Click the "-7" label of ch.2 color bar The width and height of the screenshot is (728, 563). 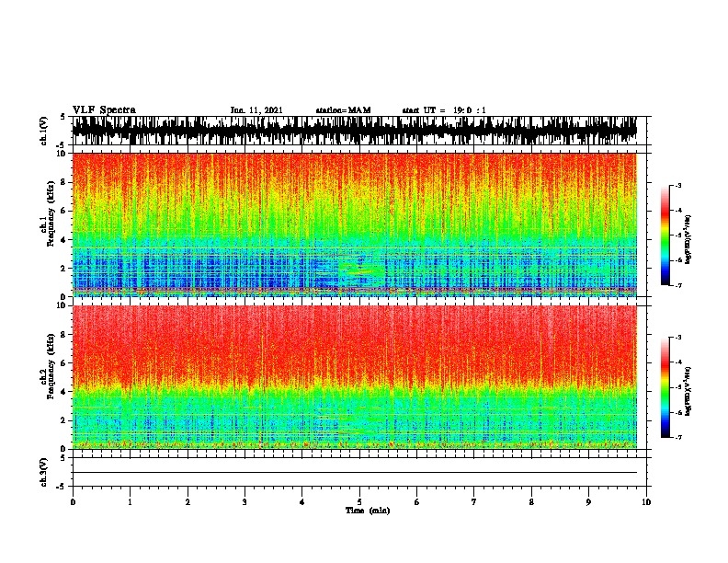[x=678, y=437]
